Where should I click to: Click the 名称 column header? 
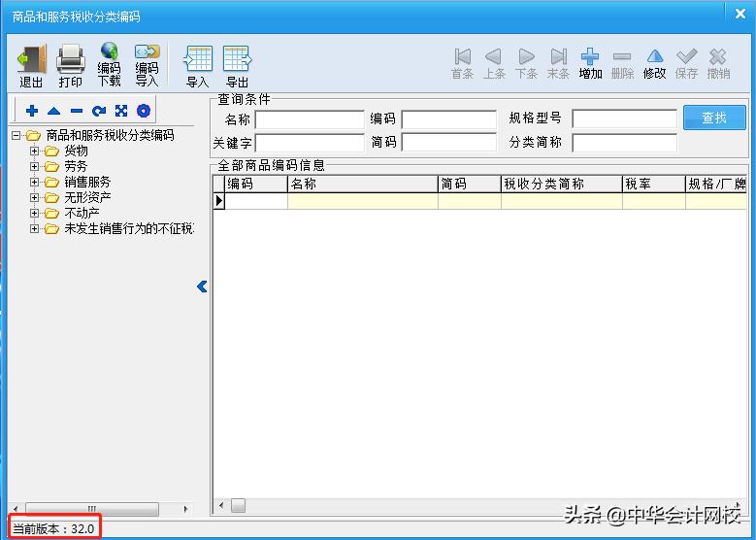(363, 184)
